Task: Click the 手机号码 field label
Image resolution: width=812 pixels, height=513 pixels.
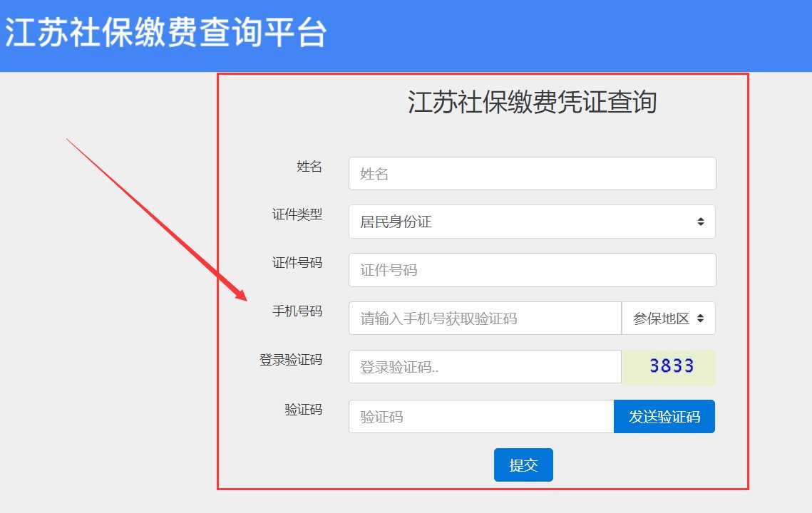Action: [297, 311]
